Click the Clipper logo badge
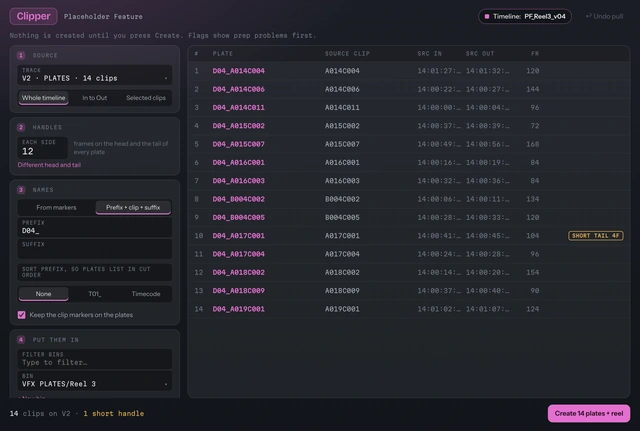Viewport: 640px width, 431px height. click(33, 16)
